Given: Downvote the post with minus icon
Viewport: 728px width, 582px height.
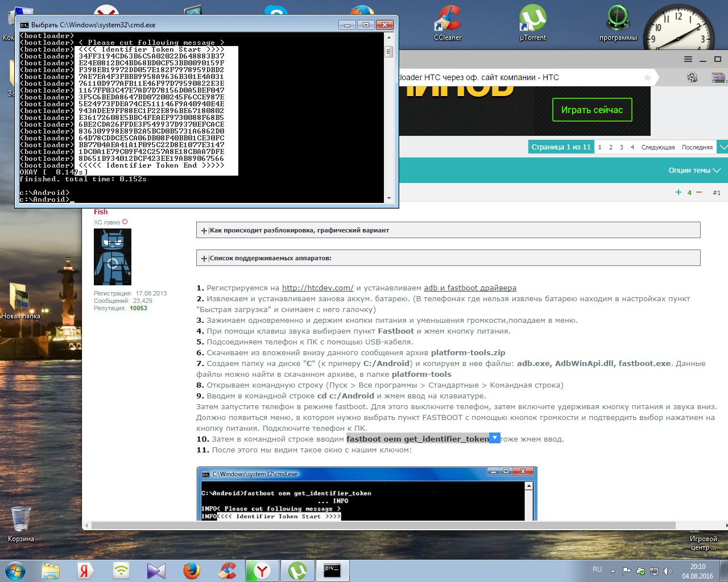Looking at the screenshot, I should click(699, 193).
